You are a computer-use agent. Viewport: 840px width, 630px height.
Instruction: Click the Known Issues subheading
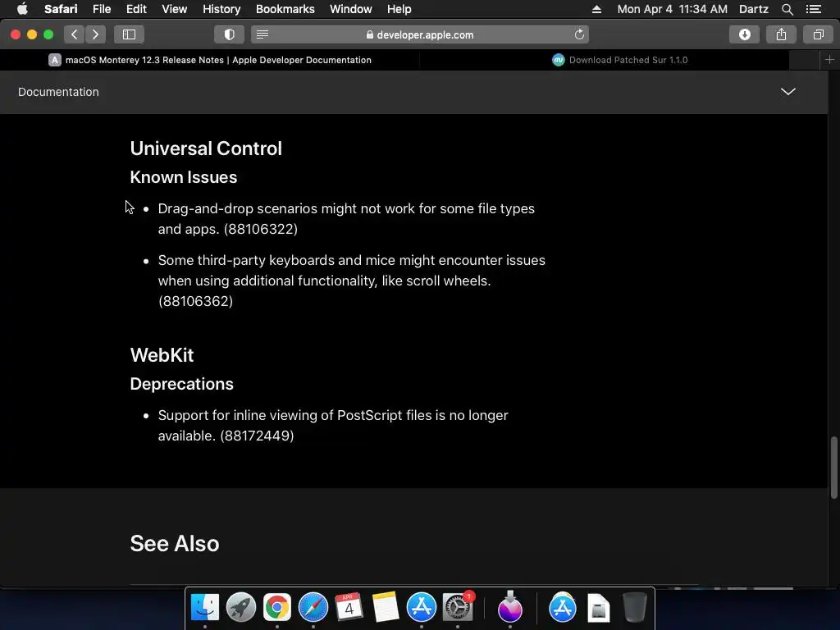pyautogui.click(x=183, y=177)
